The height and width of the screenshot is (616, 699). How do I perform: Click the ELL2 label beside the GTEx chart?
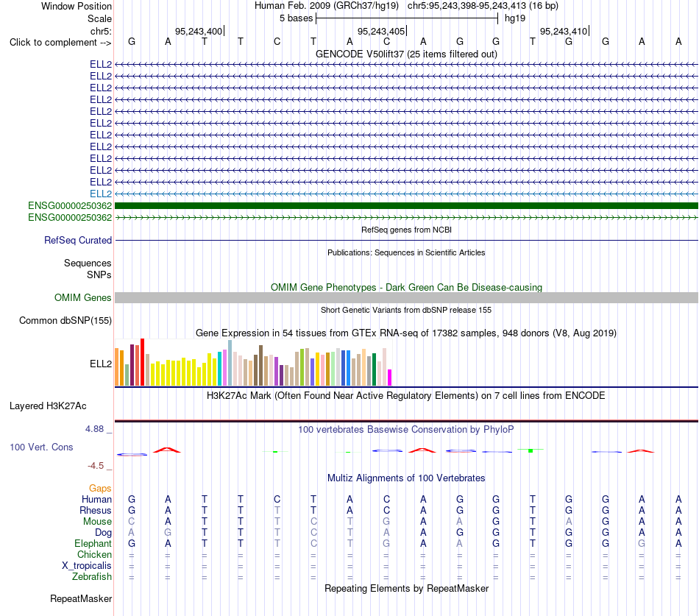[101, 364]
